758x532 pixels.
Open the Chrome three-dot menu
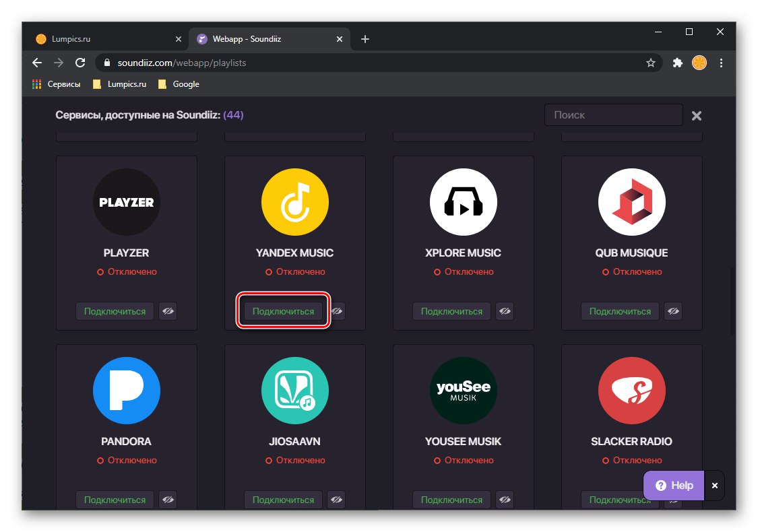(722, 63)
